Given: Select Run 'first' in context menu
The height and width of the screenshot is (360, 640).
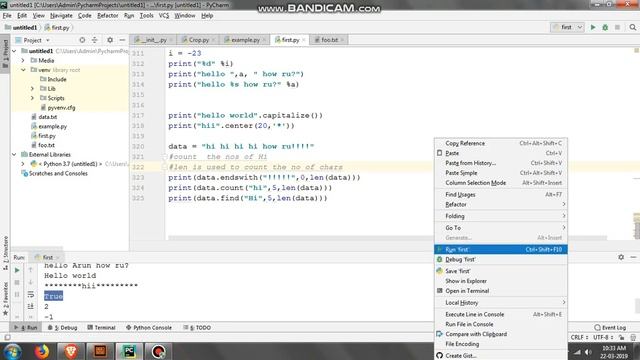Looking at the screenshot, I should 501,249.
